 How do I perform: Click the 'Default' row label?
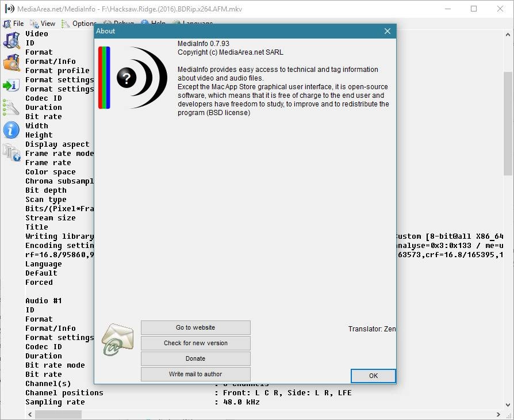coord(41,273)
